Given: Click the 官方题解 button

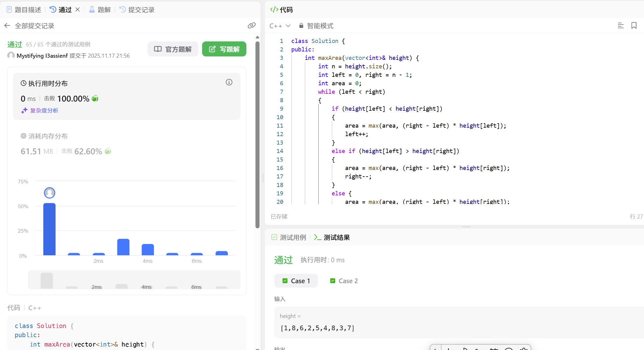Looking at the screenshot, I should pyautogui.click(x=173, y=49).
